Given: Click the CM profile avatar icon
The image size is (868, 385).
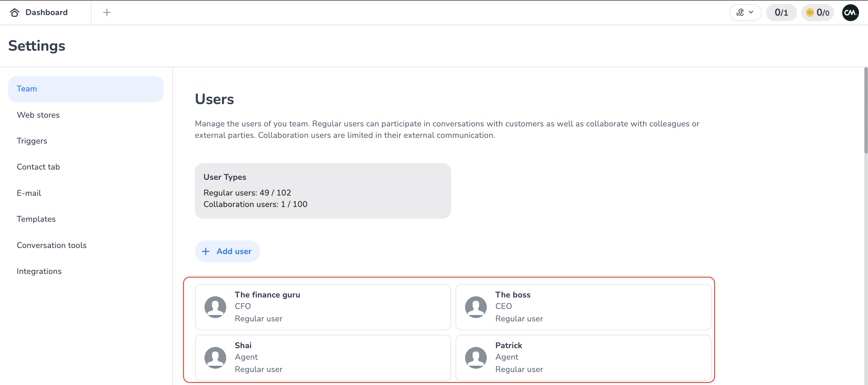Looking at the screenshot, I should point(850,12).
